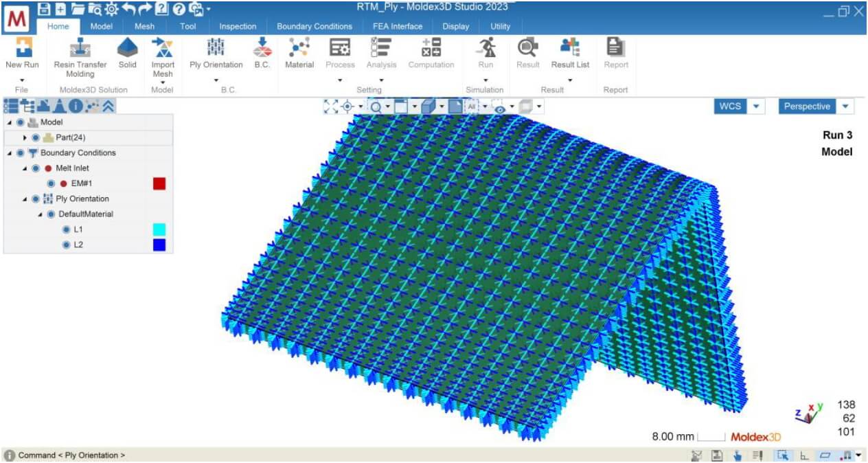Click the double-chevron collapse icon above the tree
Viewport: 868px width, 463px height.
108,106
